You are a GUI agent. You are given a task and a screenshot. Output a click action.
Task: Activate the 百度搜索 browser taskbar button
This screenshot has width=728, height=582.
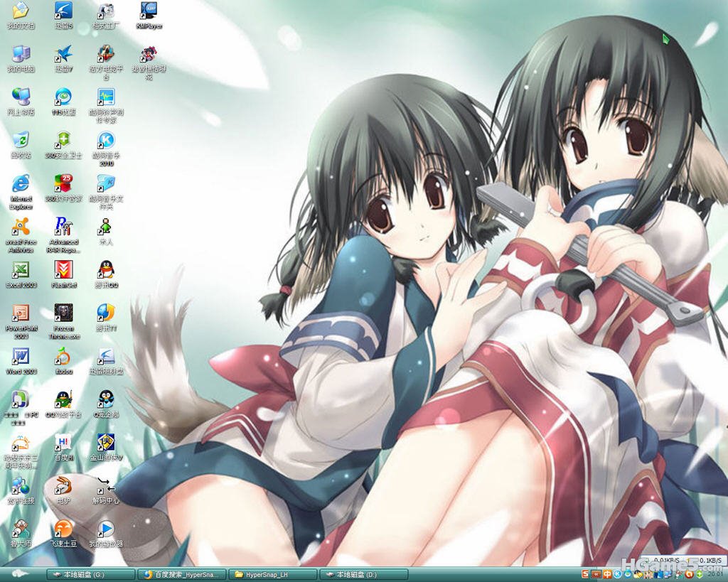pyautogui.click(x=182, y=574)
